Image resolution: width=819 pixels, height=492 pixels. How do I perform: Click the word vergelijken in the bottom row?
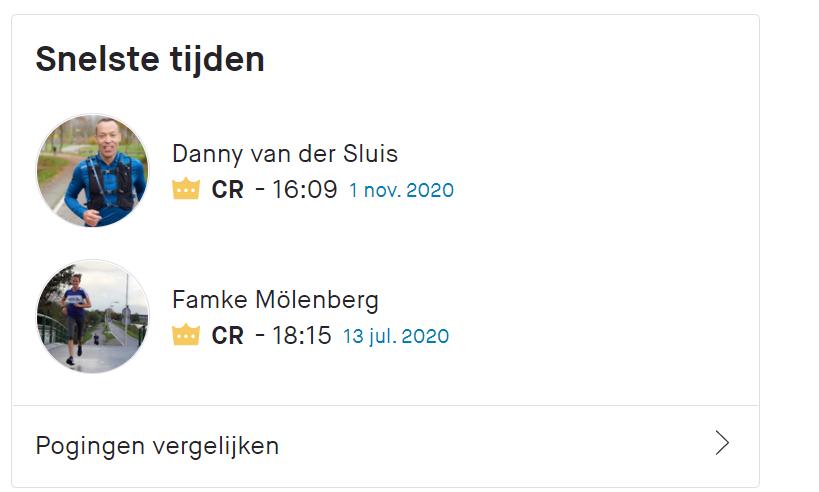pyautogui.click(x=216, y=447)
